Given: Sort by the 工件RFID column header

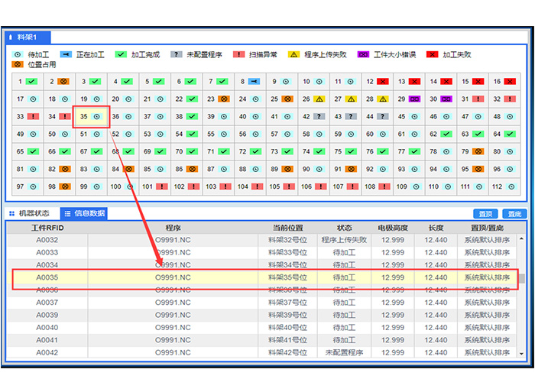Looking at the screenshot, I should pos(47,228).
